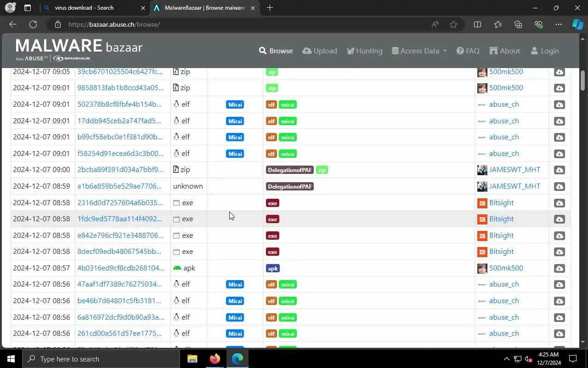Open hash link 1fdc9ed5778aa114f4092

(119, 219)
